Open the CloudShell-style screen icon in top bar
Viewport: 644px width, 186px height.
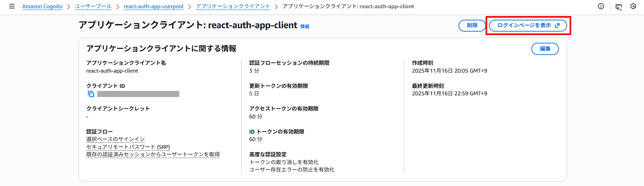tap(619, 7)
